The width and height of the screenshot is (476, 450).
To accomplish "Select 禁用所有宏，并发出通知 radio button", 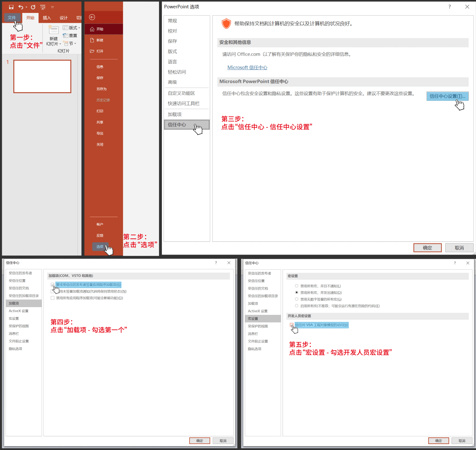I will pos(297,292).
